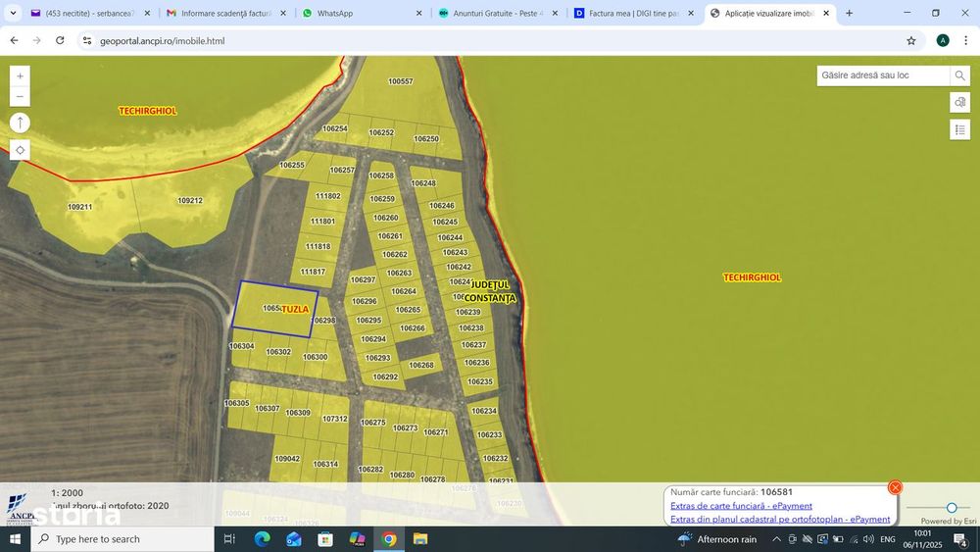This screenshot has width=980, height=552.
Task: Select parcel 109212 on the map
Action: point(190,201)
